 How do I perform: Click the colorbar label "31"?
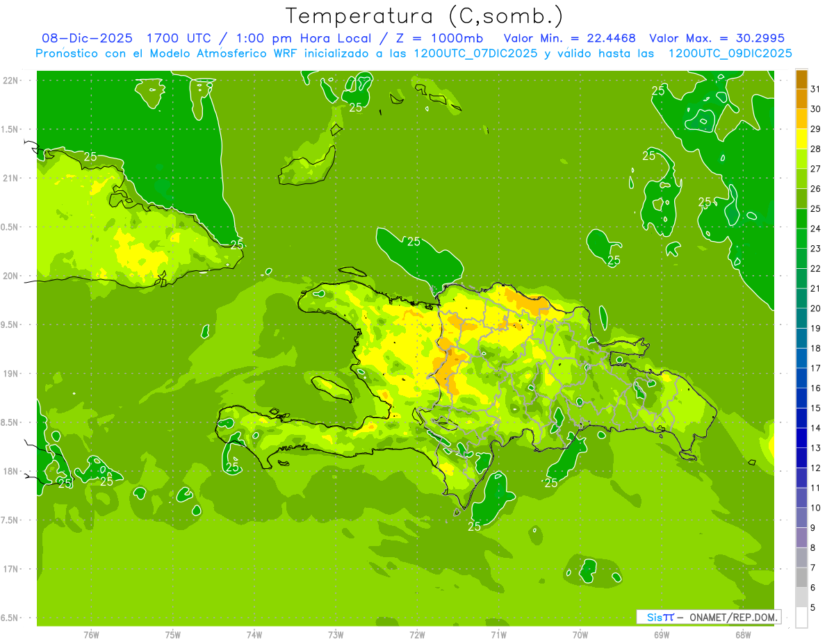[815, 89]
